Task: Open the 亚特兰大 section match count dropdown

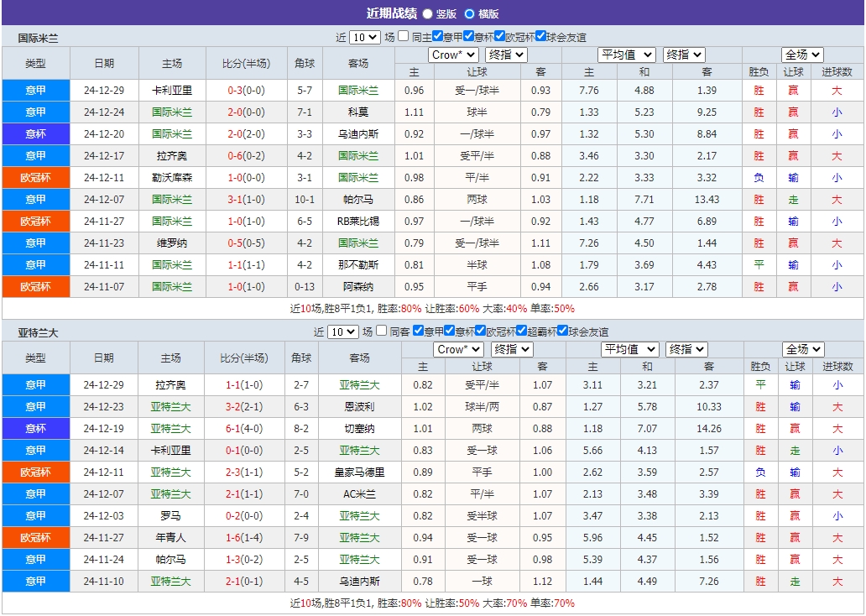Action: 342,332
